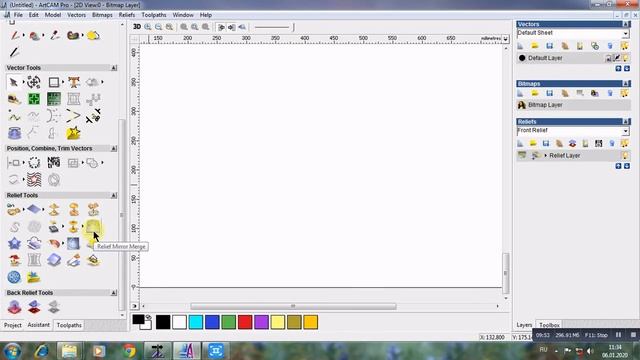The height and width of the screenshot is (360, 640).
Task: Collapse the Bitmaps layers panel
Action: pos(626,84)
